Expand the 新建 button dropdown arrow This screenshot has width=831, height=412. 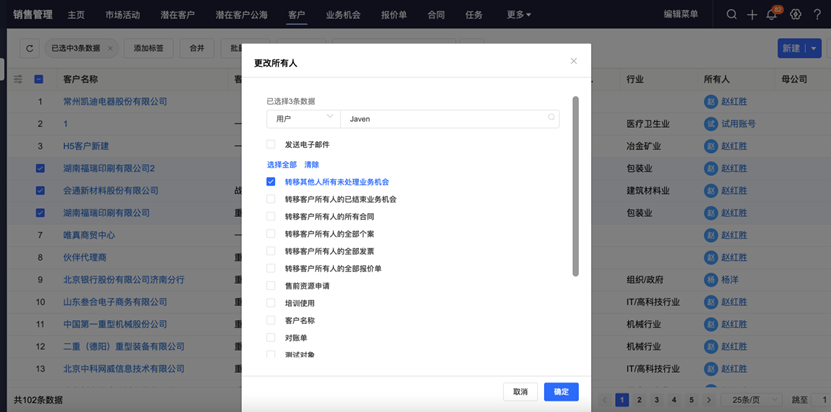pyautogui.click(x=815, y=48)
